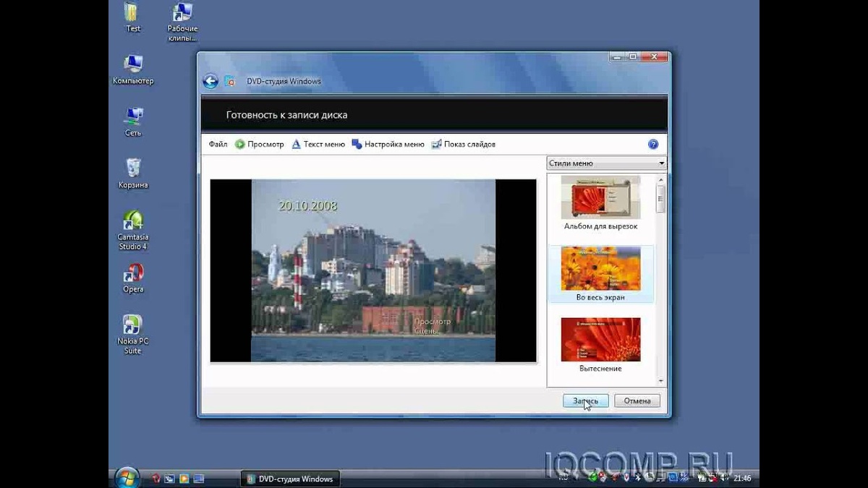Click the blue help question mark icon
This screenshot has height=488, width=868.
pos(653,145)
